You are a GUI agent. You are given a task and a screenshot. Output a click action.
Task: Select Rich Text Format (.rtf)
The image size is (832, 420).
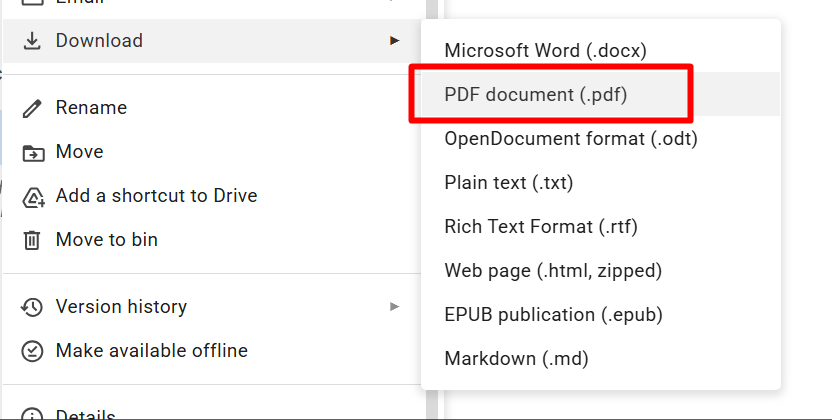pyautogui.click(x=540, y=227)
